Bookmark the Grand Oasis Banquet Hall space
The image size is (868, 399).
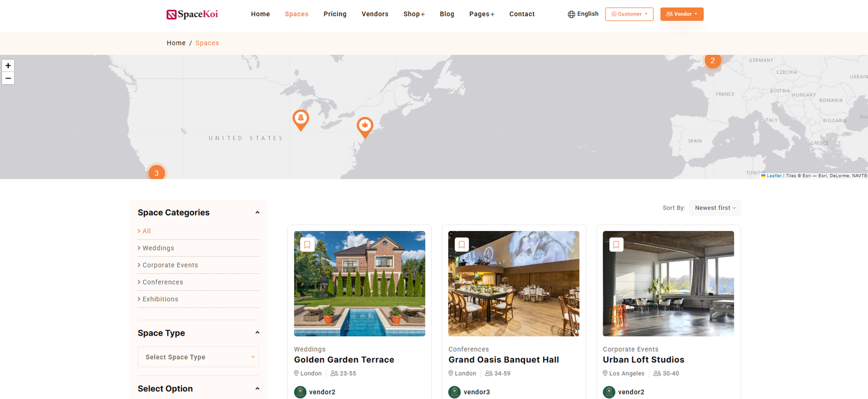click(x=462, y=244)
